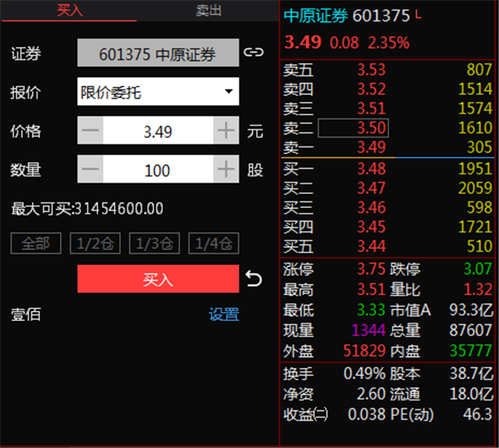
Task: Click the 股本 value 38.7亿
Action: click(x=471, y=373)
